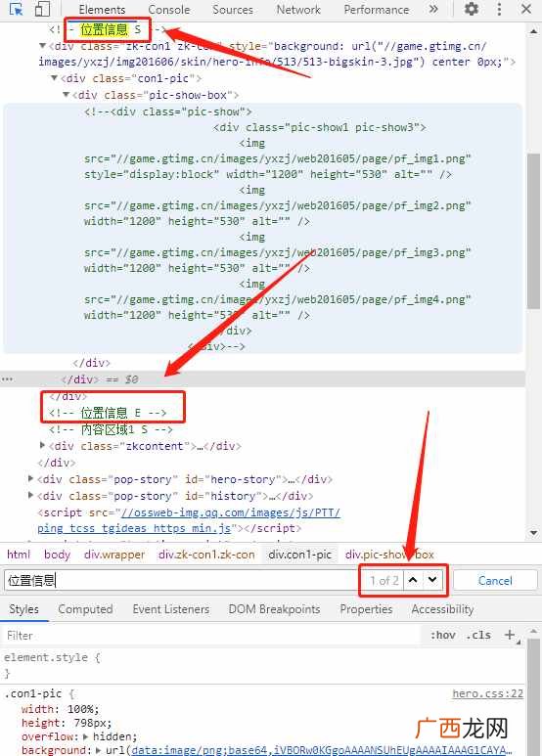Viewport: 542px width, 756px height.
Task: Open DevTools settings gear icon
Action: [471, 9]
